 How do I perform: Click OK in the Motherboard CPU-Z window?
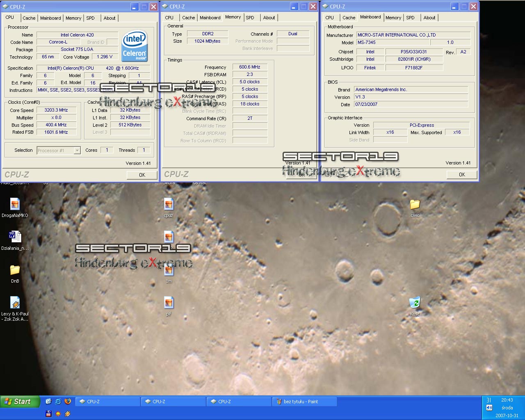(x=462, y=174)
